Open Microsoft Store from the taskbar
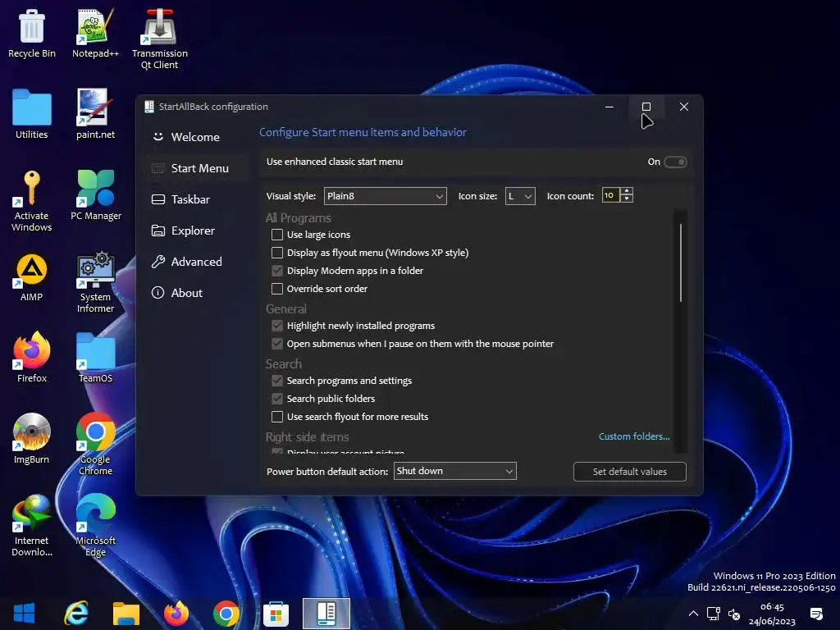 pyautogui.click(x=276, y=614)
